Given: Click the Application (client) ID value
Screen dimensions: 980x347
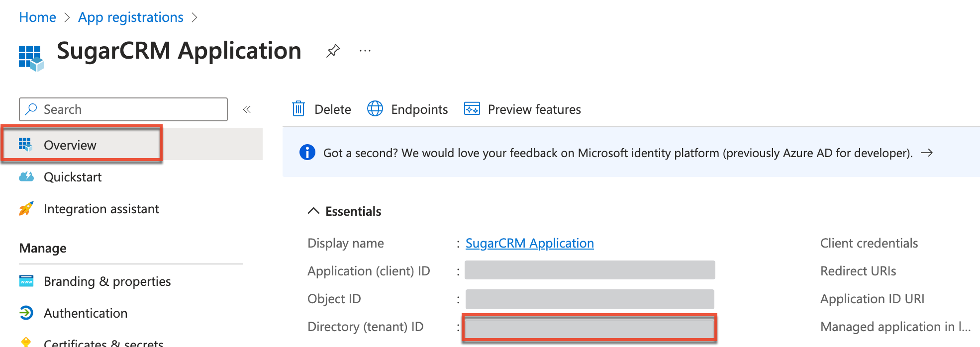Looking at the screenshot, I should pyautogui.click(x=590, y=270).
